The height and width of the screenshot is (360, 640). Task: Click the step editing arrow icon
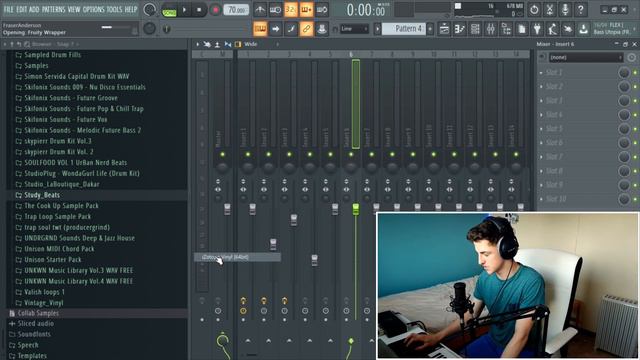276,29
